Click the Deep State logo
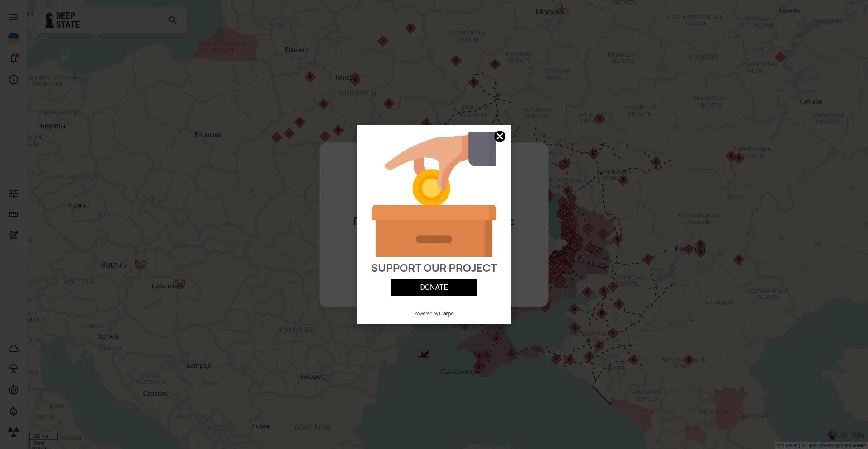 pos(62,20)
